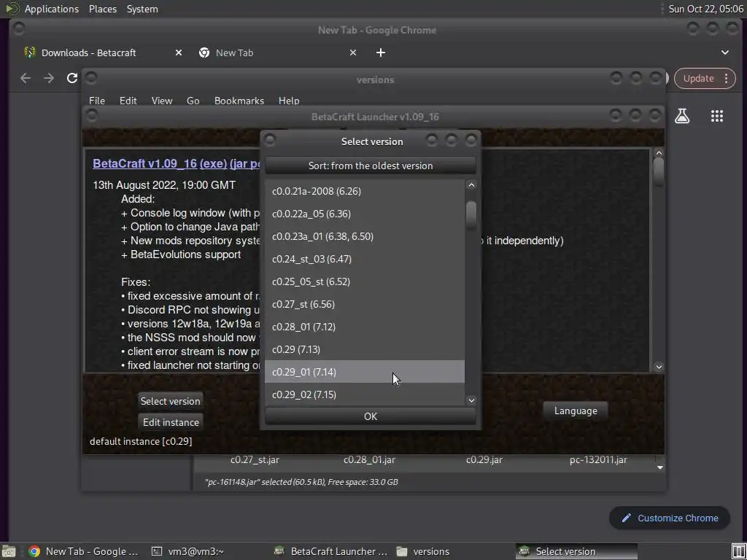Open the Places menu in top panel

(103, 9)
